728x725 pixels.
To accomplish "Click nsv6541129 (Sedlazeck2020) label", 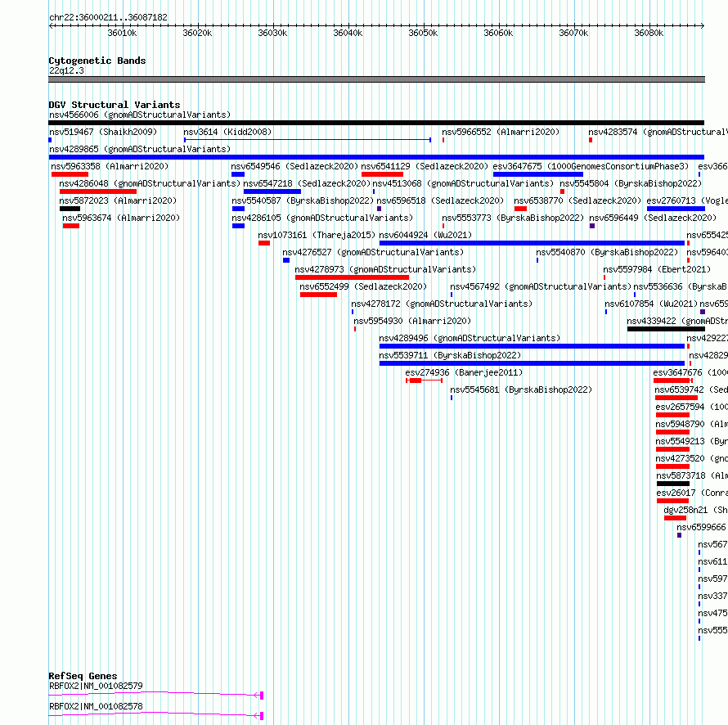I will [425, 166].
